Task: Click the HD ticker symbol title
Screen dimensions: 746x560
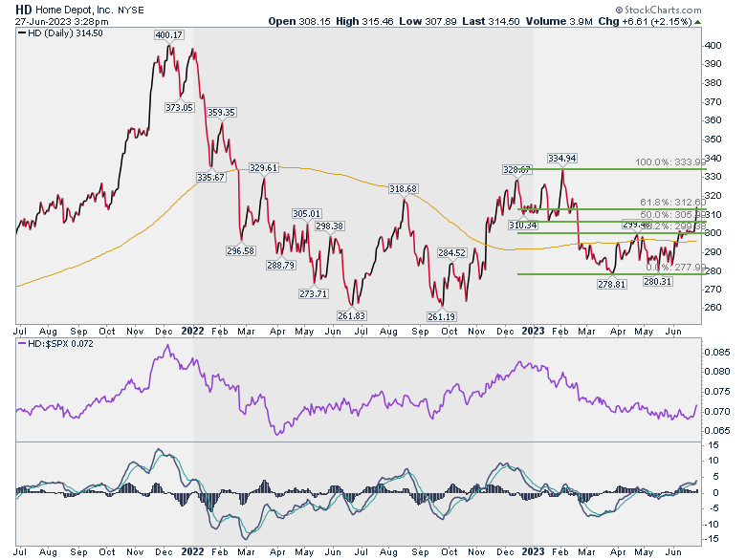Action: [23, 10]
